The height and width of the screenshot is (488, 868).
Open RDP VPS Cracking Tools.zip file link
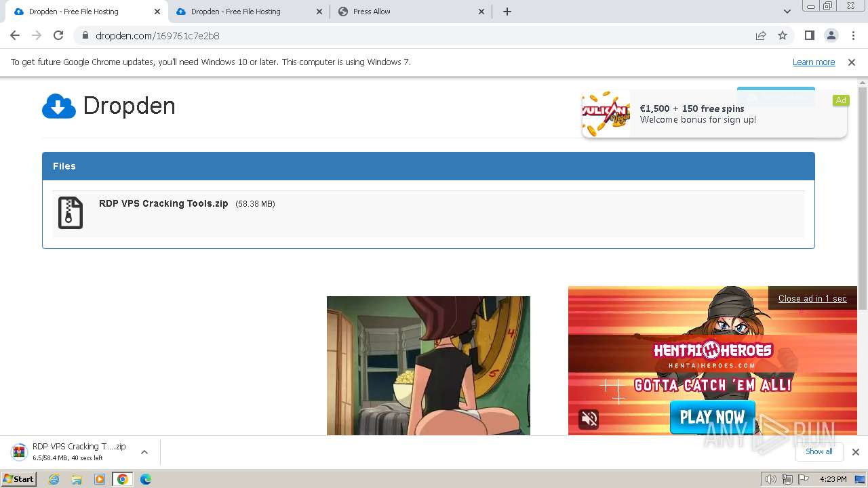163,203
